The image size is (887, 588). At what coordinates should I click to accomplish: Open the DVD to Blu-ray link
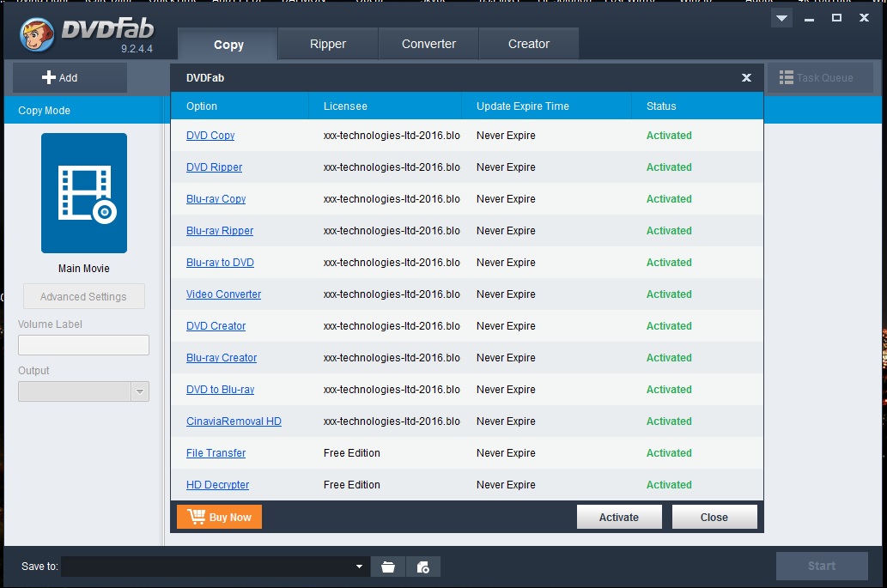[x=221, y=389]
